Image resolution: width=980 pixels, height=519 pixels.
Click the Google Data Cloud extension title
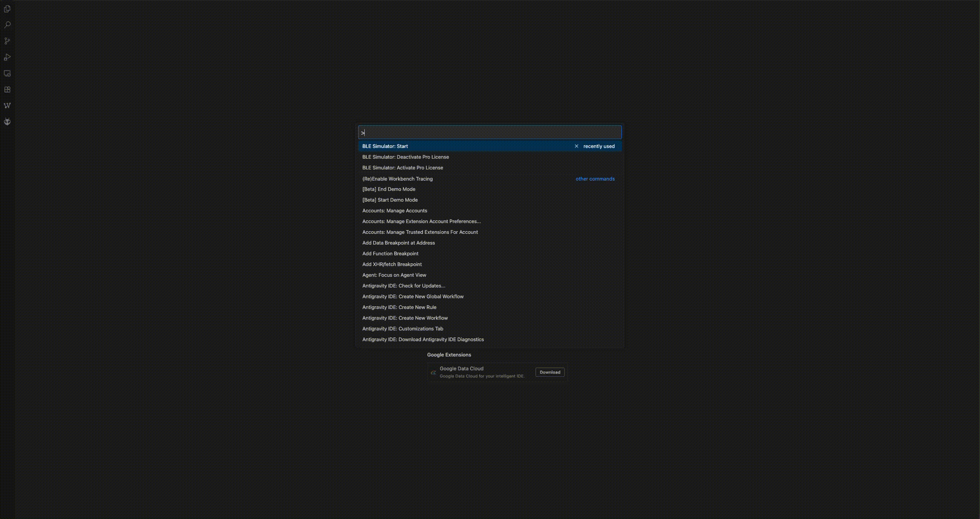click(461, 369)
